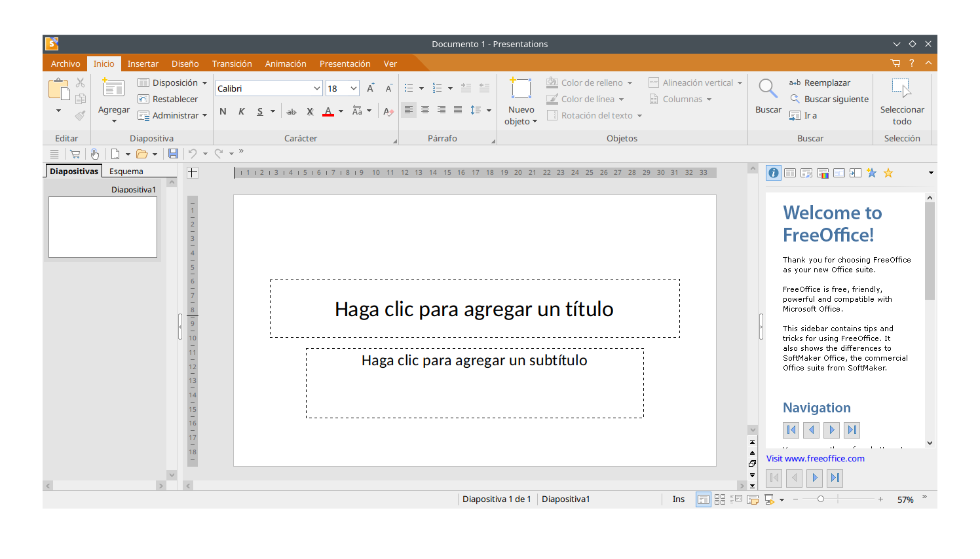
Task: Click Reemplazar in the Buscar group
Action: coord(820,82)
